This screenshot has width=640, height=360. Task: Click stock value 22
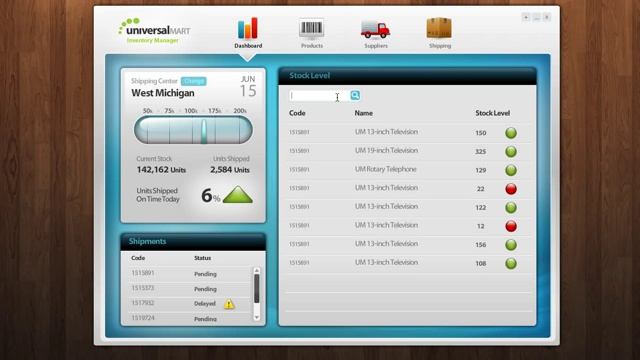pos(481,189)
